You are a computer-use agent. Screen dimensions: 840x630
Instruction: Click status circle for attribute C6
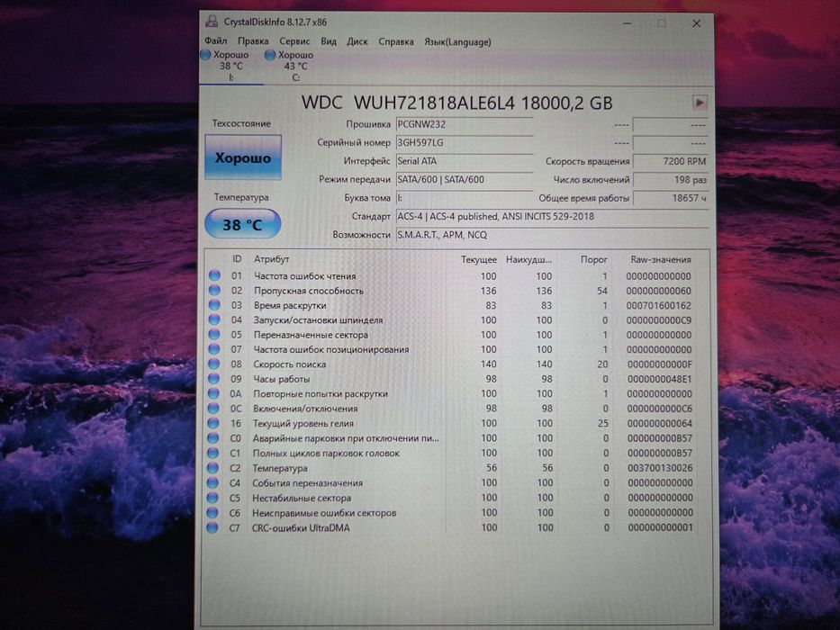point(212,512)
